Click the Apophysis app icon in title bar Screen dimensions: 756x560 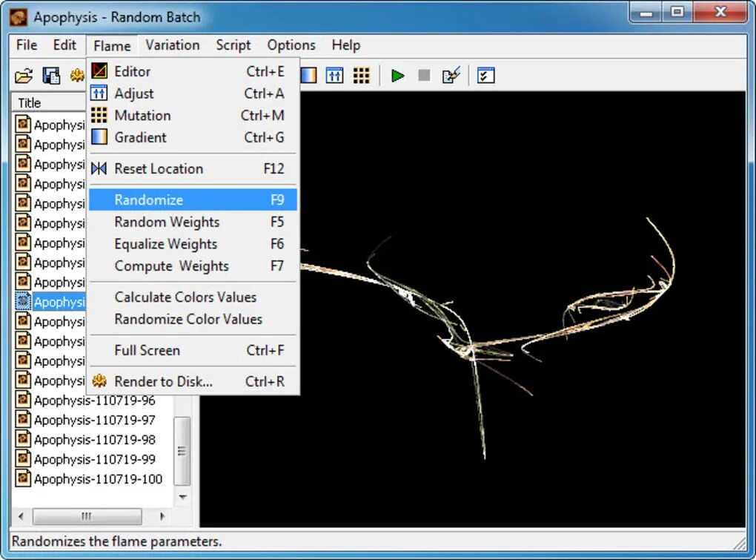point(19,17)
